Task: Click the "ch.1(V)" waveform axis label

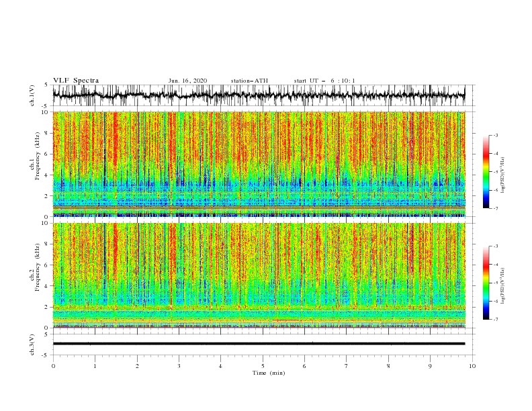Action: click(32, 95)
